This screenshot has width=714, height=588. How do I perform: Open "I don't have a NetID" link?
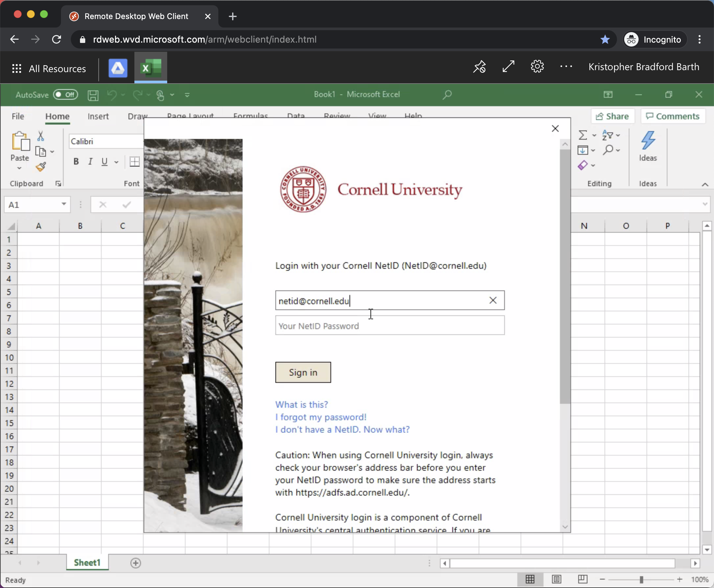(343, 429)
